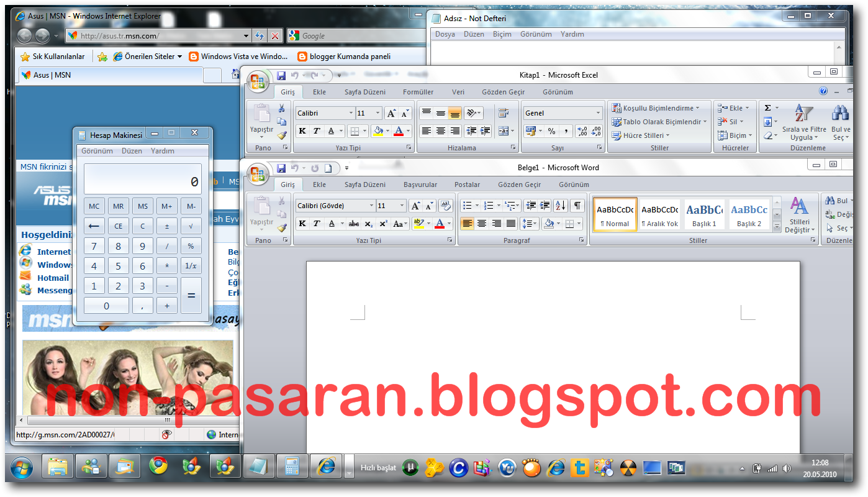
Task: Open Formüller tab in Excel
Action: tap(418, 92)
